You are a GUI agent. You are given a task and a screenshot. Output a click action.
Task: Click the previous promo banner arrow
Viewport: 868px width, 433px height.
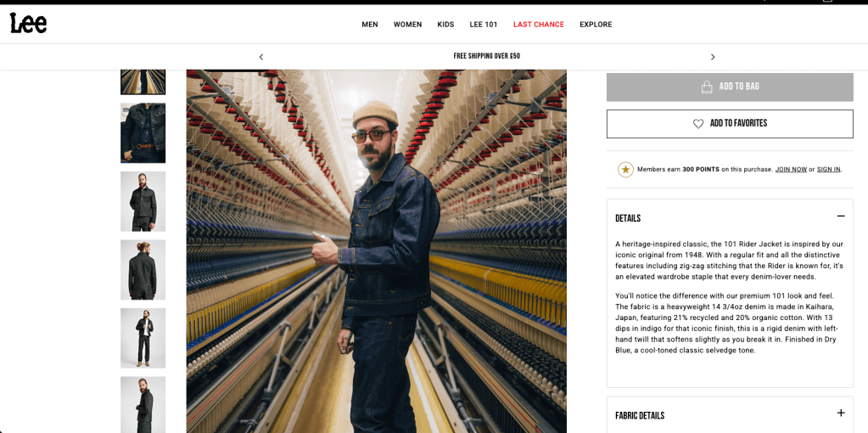pos(261,57)
